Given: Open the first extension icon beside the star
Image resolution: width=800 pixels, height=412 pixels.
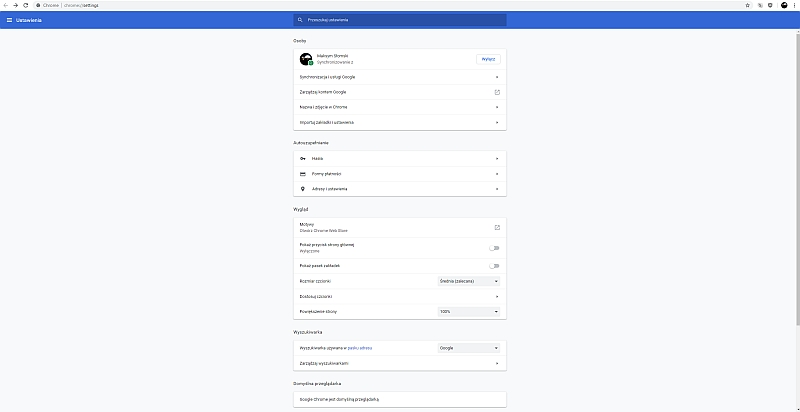Looking at the screenshot, I should coord(760,5).
